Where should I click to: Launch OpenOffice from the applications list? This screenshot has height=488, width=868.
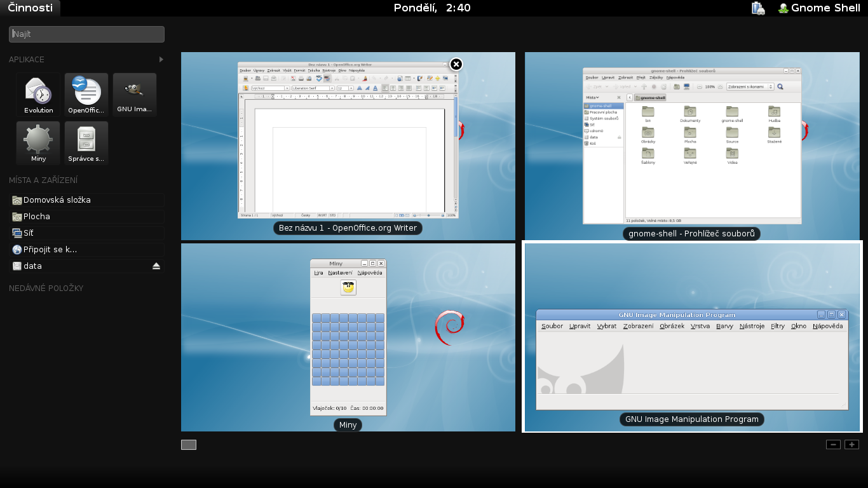(x=86, y=95)
